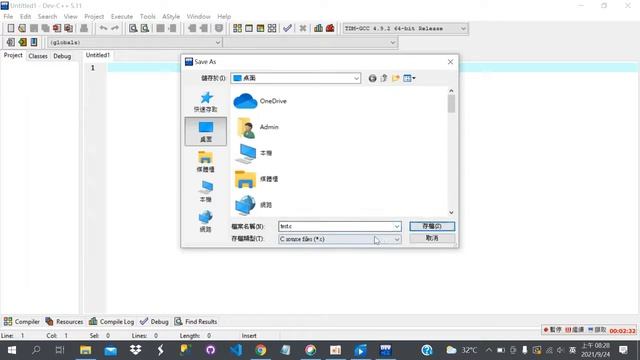The width and height of the screenshot is (640, 360).
Task: Click the Save file toolbar icon
Action: [x=34, y=28]
